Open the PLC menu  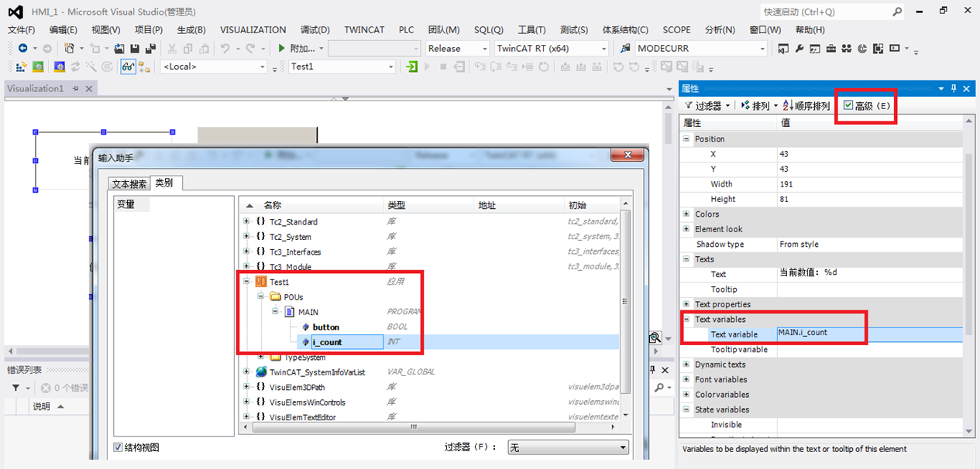coord(407,29)
